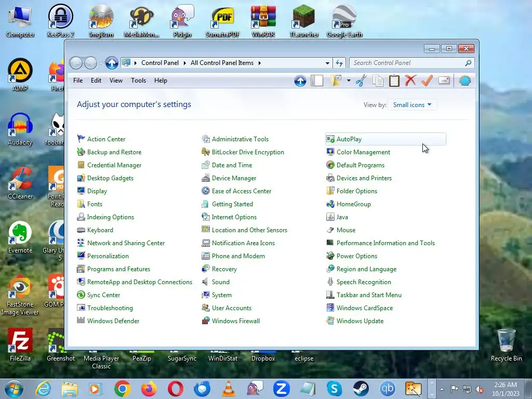Open the File menu
Image resolution: width=532 pixels, height=399 pixels.
click(78, 81)
